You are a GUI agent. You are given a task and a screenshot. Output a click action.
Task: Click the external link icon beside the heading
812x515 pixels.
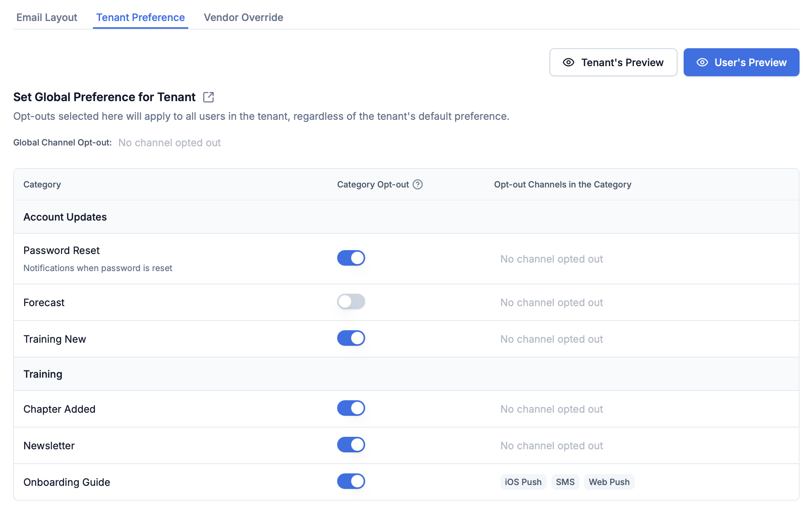click(208, 97)
